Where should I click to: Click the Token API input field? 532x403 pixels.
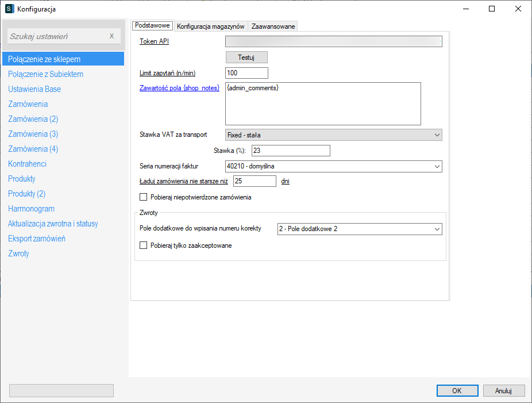click(333, 41)
